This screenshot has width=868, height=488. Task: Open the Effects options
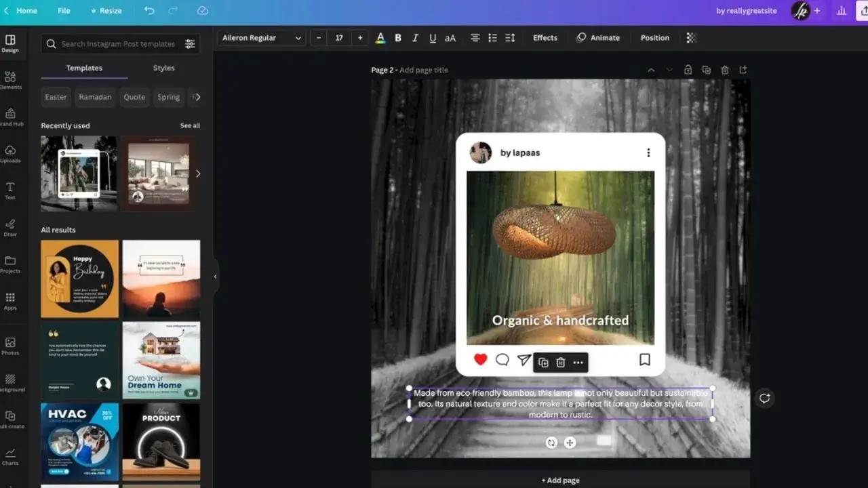[545, 38]
